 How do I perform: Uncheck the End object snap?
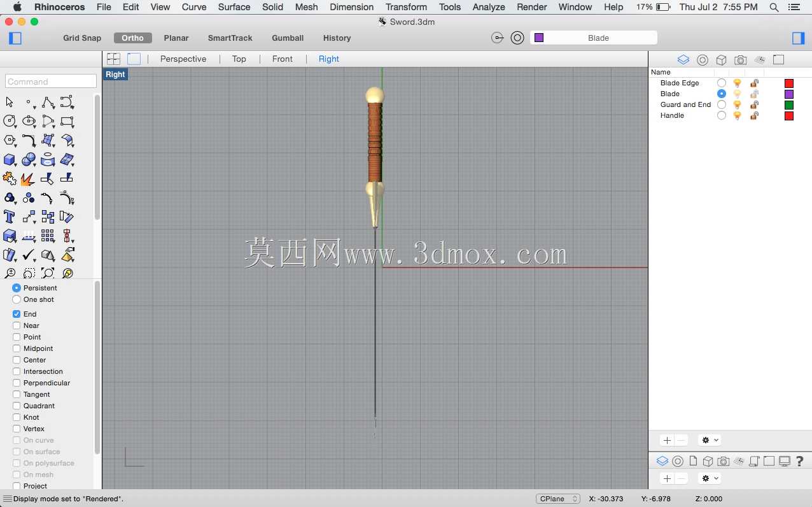tap(17, 314)
